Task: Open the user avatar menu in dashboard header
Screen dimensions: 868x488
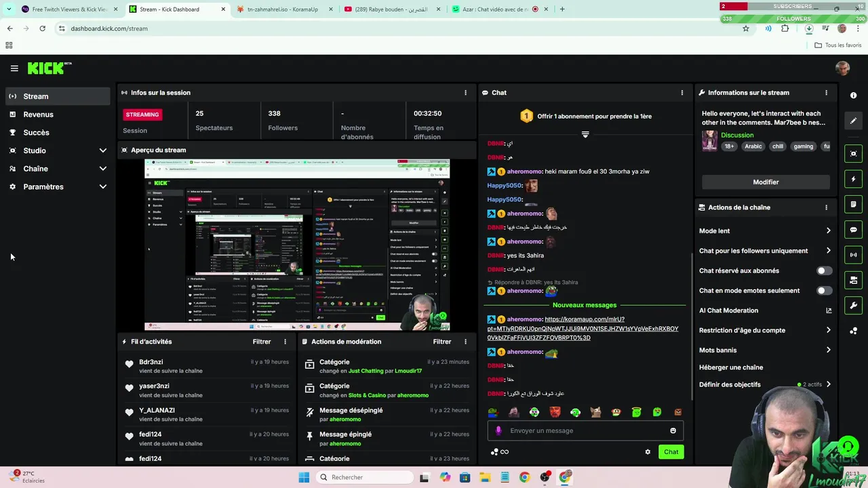Action: pyautogui.click(x=842, y=68)
